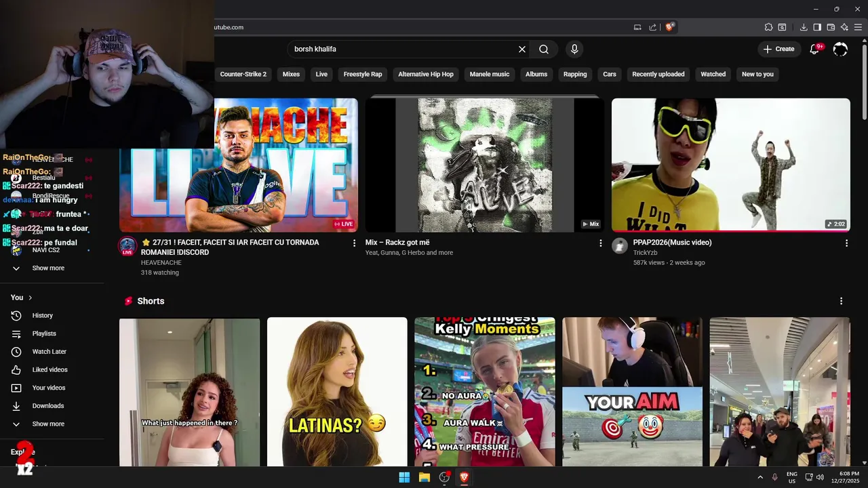Viewport: 868px width, 488px height.
Task: Select the Manele music chip
Action: pos(490,74)
